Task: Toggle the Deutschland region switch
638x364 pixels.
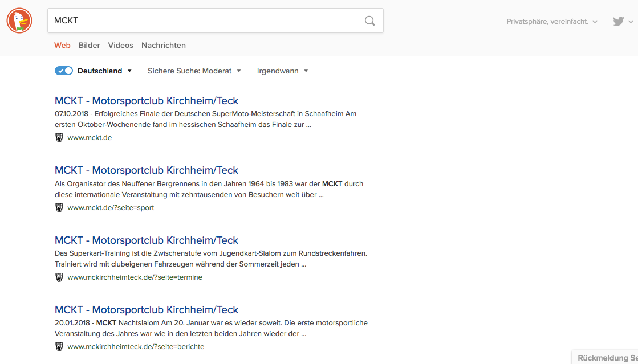Action: (x=64, y=71)
